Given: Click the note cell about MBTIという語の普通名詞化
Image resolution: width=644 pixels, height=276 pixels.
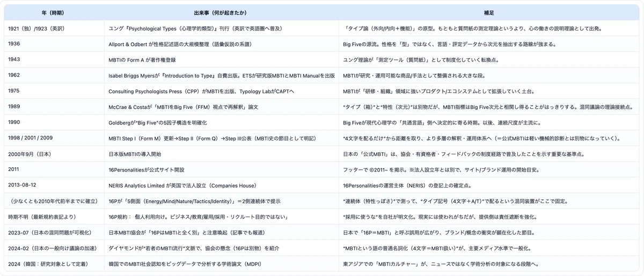Looking at the screenshot, I should point(489,248).
